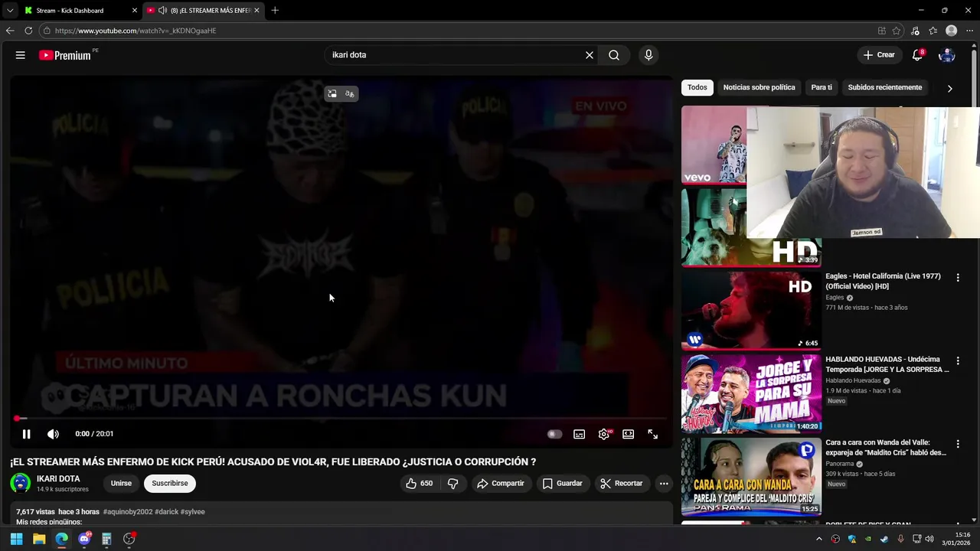This screenshot has height=551, width=980.
Task: Toggle subtitles in the player
Action: click(x=580, y=434)
